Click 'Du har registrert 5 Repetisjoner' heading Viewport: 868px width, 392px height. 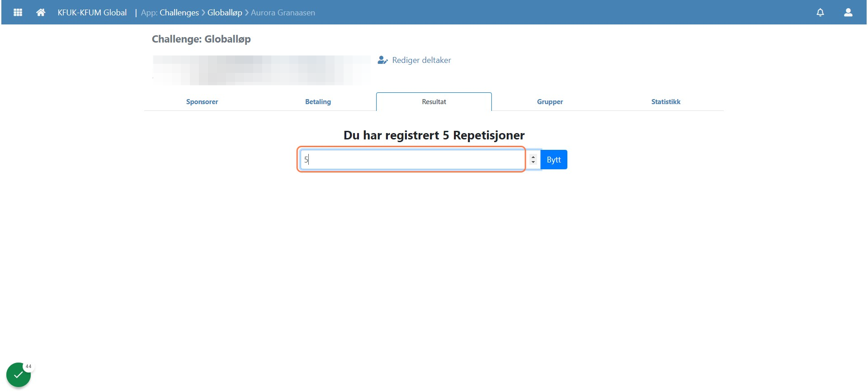(x=434, y=135)
